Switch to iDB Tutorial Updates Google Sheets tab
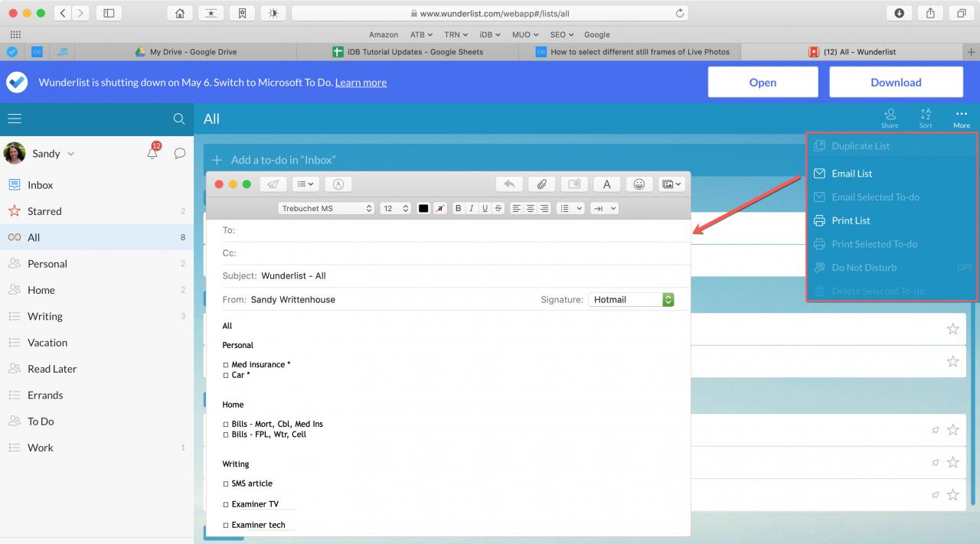980x544 pixels. (x=407, y=52)
